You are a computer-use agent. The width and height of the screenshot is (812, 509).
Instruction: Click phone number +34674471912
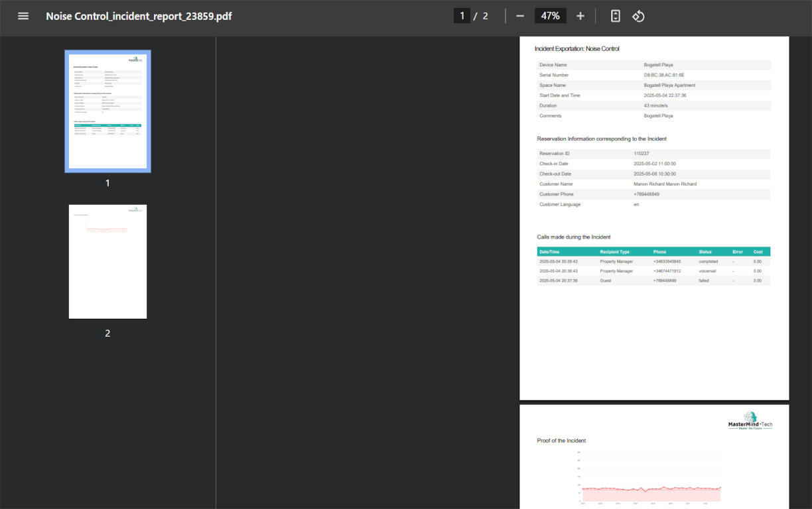coord(667,271)
